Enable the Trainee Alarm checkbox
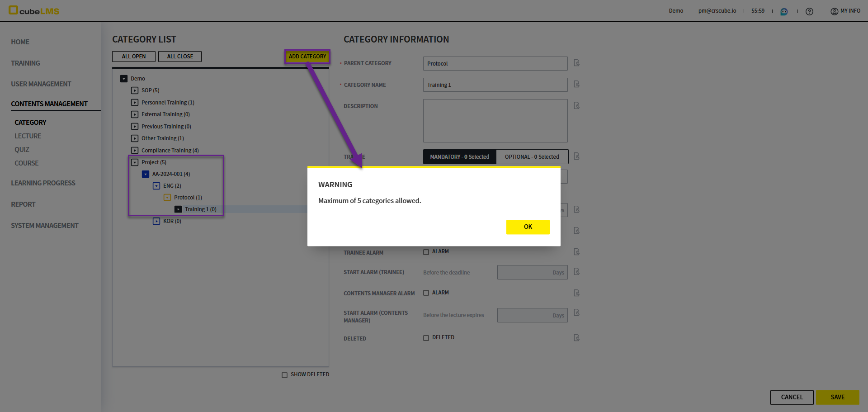Viewport: 868px width, 412px height. 426,252
